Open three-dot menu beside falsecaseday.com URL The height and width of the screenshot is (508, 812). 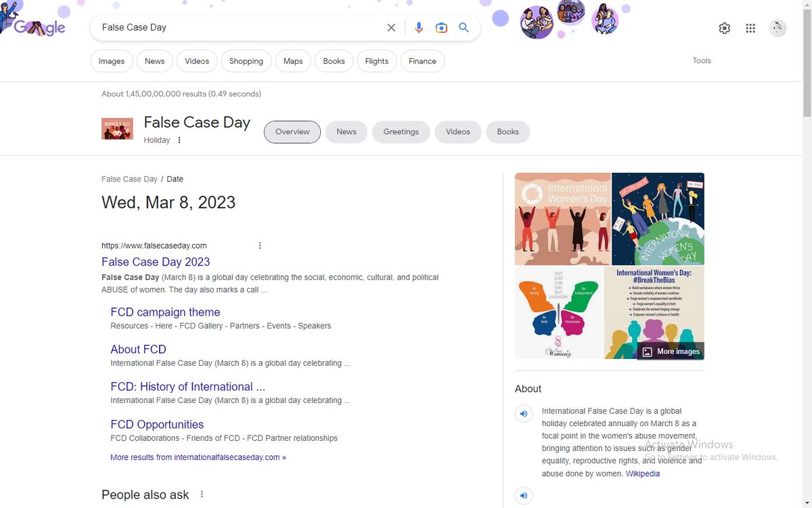pyautogui.click(x=260, y=246)
